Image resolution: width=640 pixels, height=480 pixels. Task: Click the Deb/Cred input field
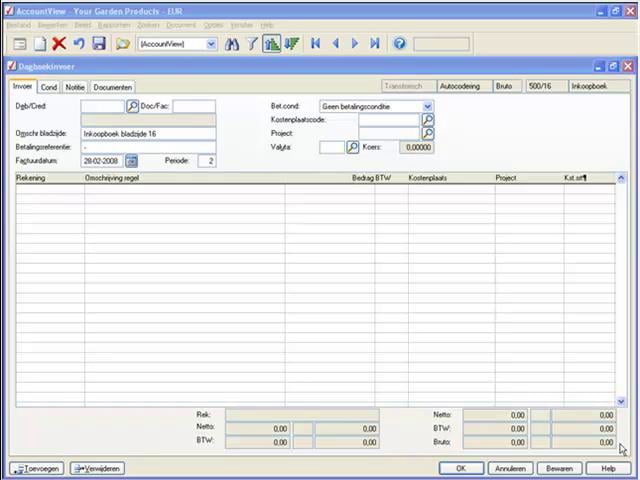[102, 107]
